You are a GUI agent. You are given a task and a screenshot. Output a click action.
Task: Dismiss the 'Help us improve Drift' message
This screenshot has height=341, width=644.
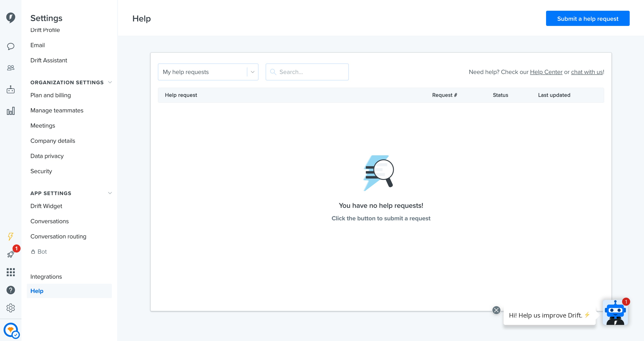(496, 310)
